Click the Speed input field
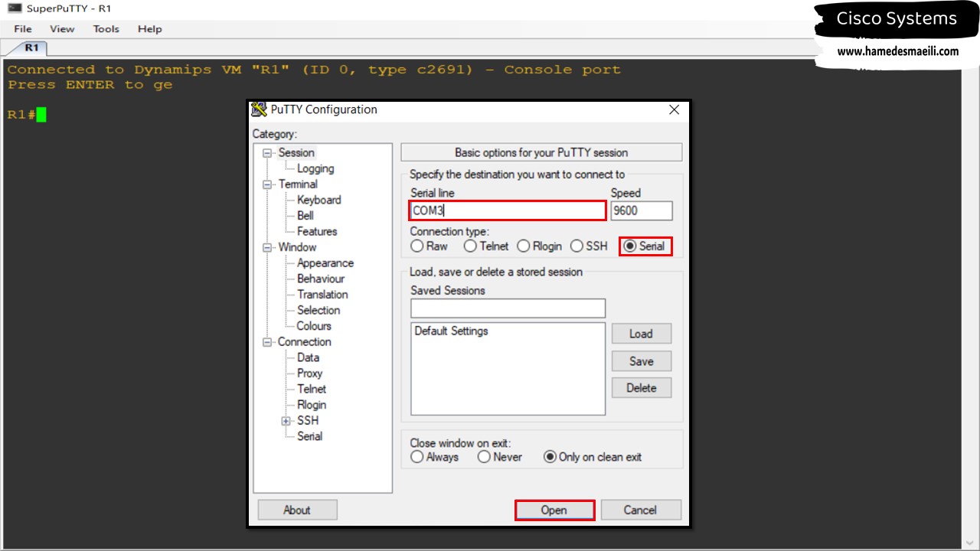The width and height of the screenshot is (980, 551). 642,210
